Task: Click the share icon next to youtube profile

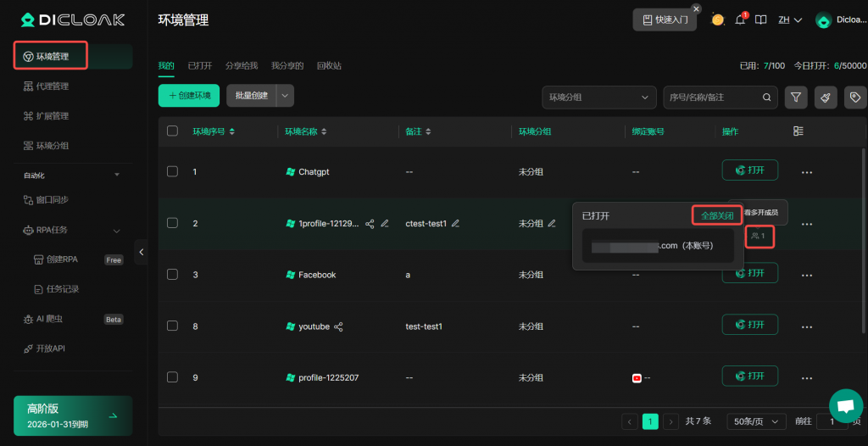Action: pyautogui.click(x=339, y=326)
